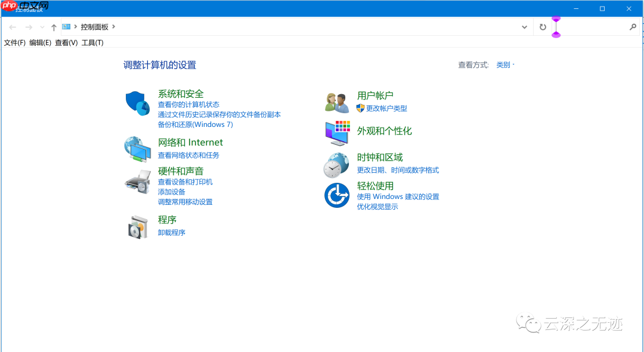Open 轻松使用 accessibility icon
Viewport: 644px width, 352px height.
coord(337,194)
